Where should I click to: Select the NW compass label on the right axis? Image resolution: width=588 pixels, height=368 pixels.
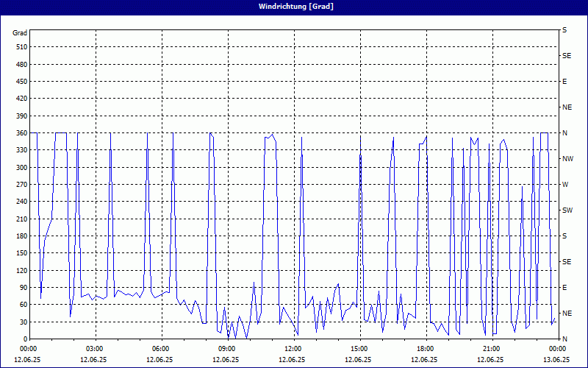pos(567,159)
